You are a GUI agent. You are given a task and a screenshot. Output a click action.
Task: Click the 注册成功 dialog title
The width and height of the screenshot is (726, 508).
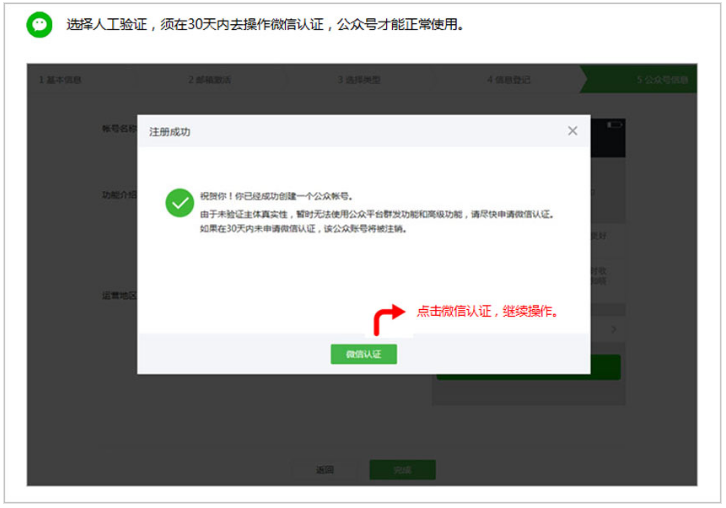[169, 132]
